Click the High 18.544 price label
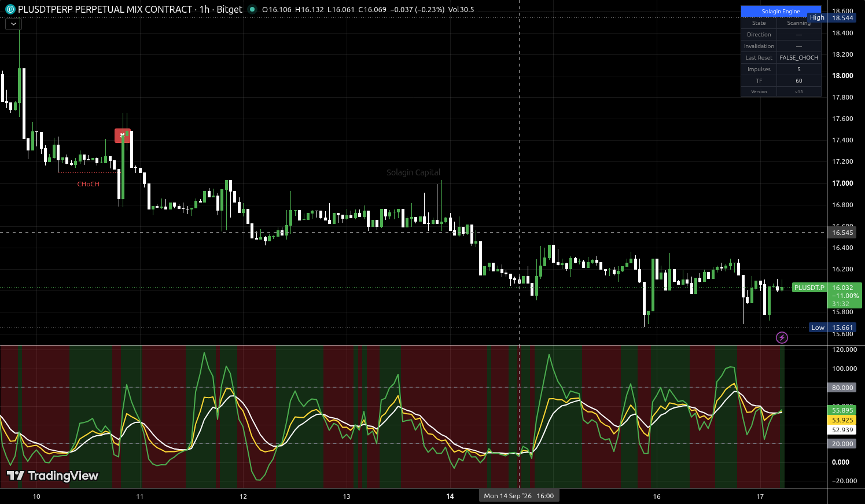The height and width of the screenshot is (504, 865). tap(831, 18)
